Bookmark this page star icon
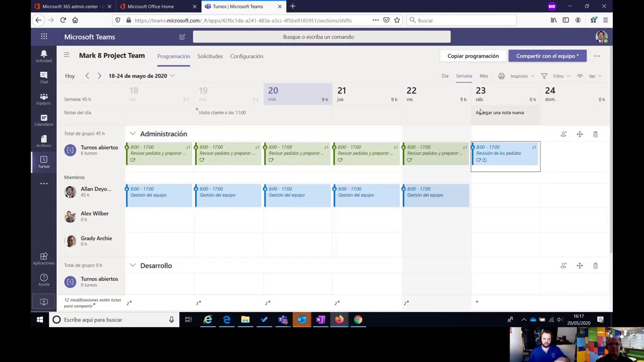Image resolution: width=644 pixels, height=362 pixels. (397, 20)
